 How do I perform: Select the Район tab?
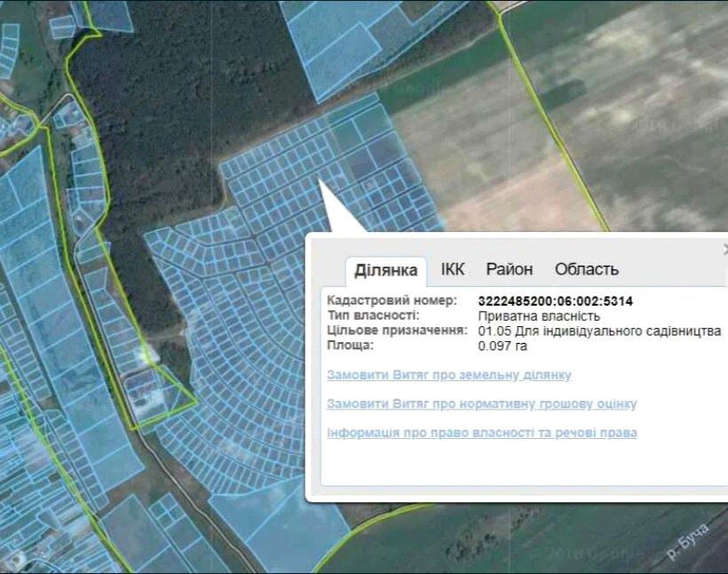(510, 269)
